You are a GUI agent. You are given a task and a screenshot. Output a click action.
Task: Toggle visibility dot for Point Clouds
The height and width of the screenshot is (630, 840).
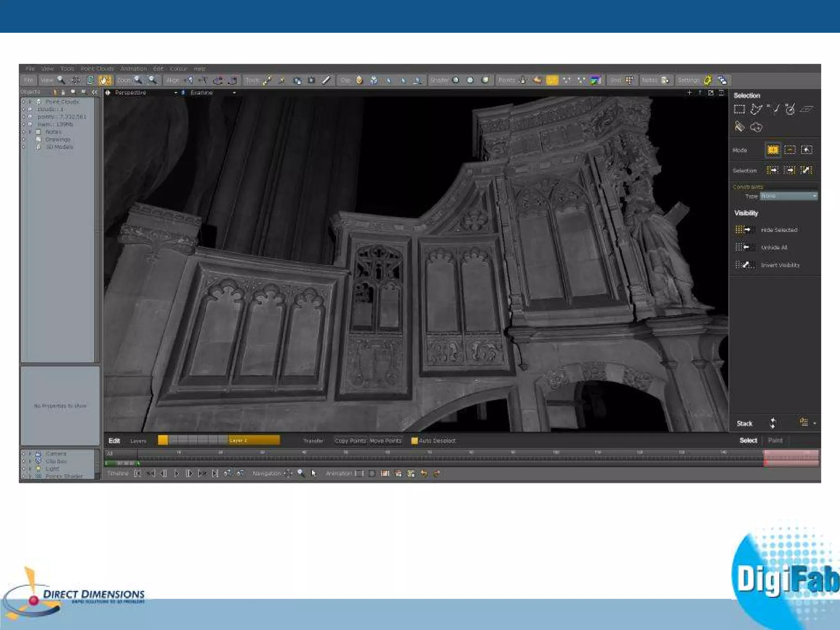[x=24, y=102]
